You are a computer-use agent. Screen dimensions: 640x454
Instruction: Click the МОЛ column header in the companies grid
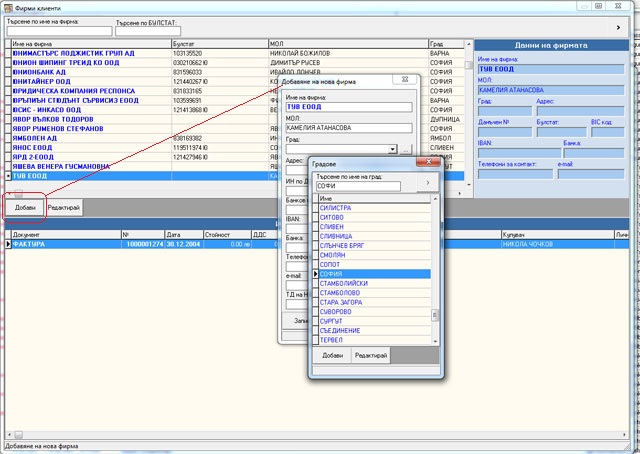pyautogui.click(x=348, y=44)
